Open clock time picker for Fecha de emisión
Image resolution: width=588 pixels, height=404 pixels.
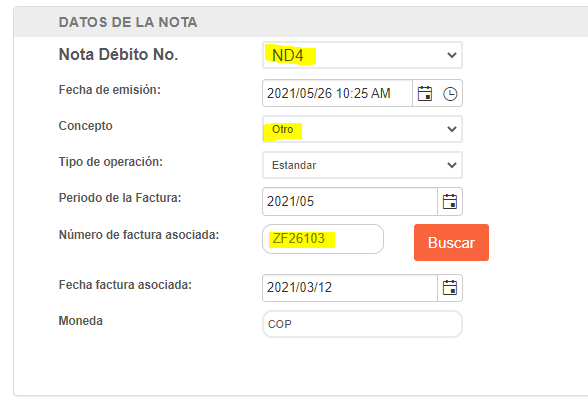coord(450,94)
